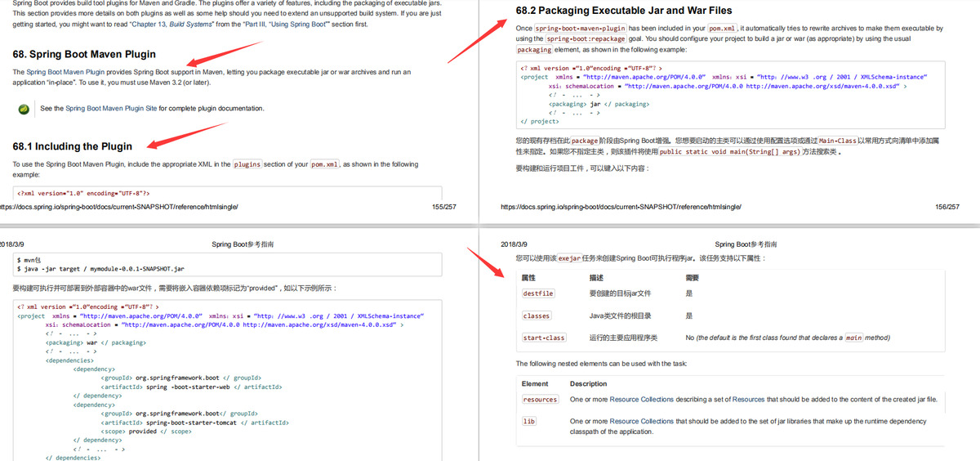Select the inline code "pom.xml" in section 68.1

325,164
